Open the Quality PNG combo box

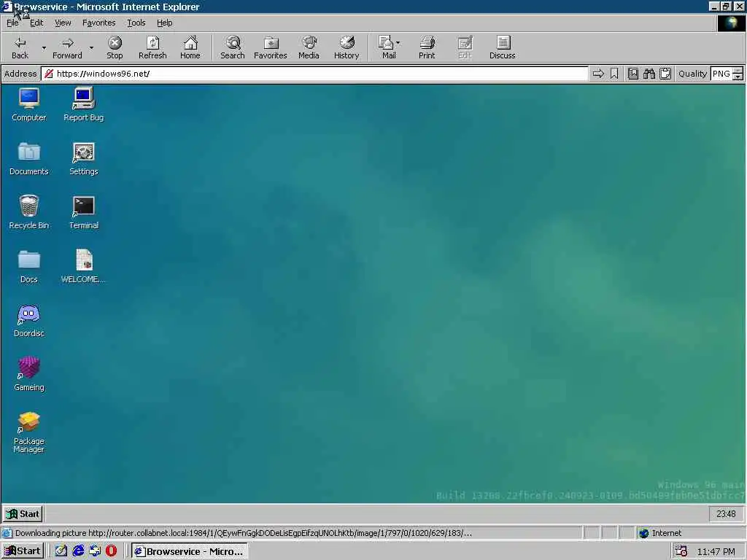click(721, 74)
